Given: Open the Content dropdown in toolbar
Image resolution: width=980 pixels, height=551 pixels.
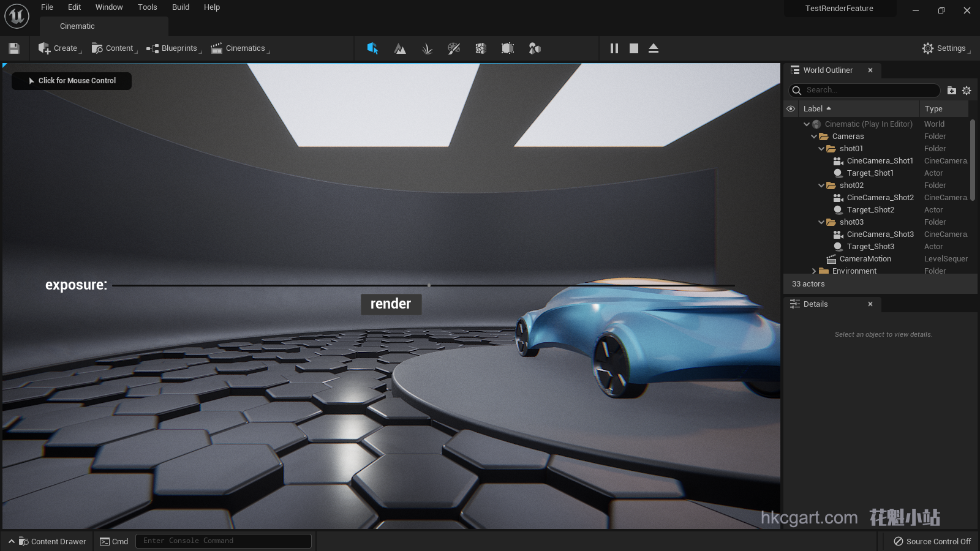Looking at the screenshot, I should point(115,48).
